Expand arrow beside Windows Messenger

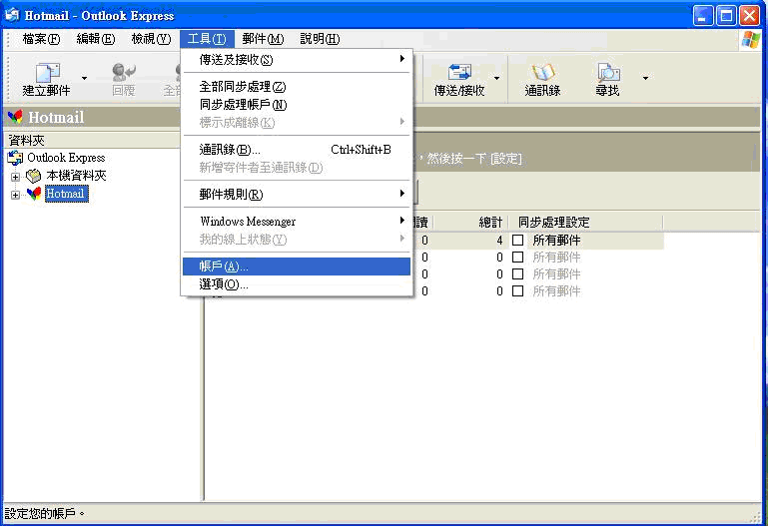[402, 221]
